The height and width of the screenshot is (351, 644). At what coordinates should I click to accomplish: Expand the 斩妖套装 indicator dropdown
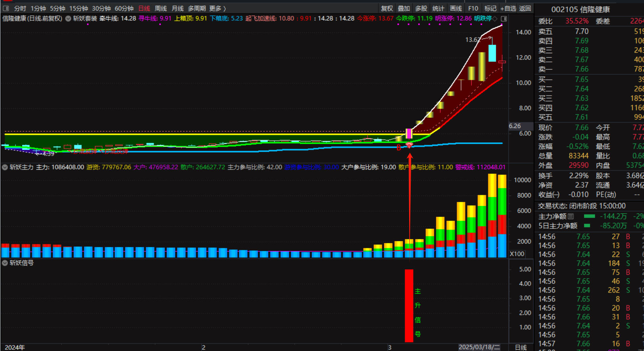[x=69, y=19]
